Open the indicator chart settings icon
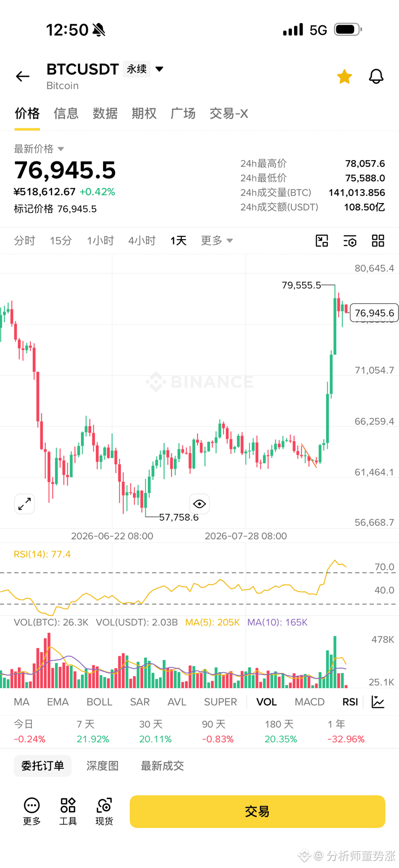This screenshot has width=399, height=868. [x=378, y=702]
